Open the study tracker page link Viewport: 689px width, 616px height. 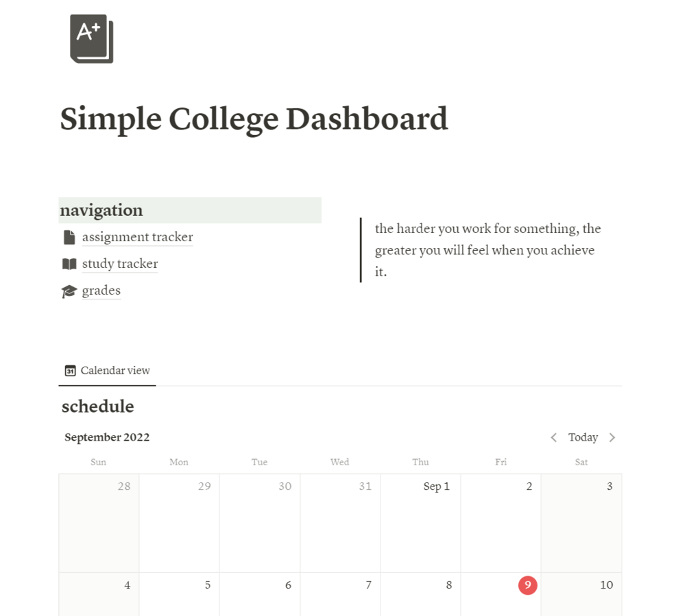click(x=120, y=264)
